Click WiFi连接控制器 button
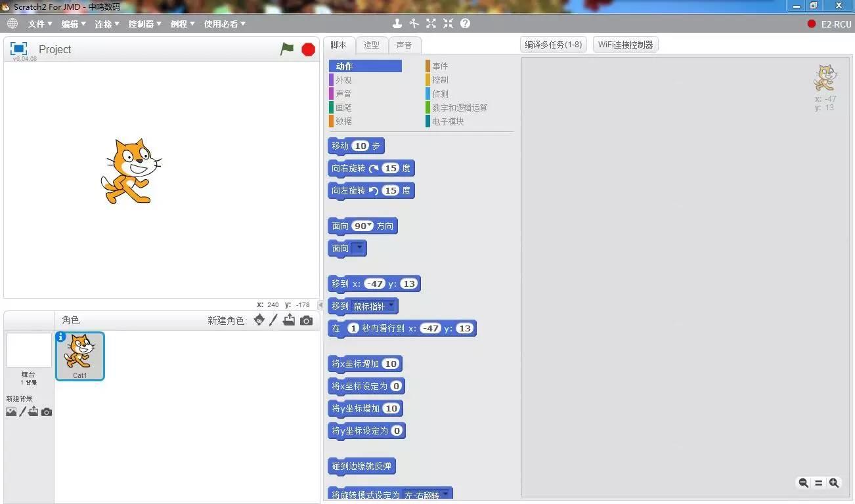This screenshot has height=504, width=855. click(625, 45)
